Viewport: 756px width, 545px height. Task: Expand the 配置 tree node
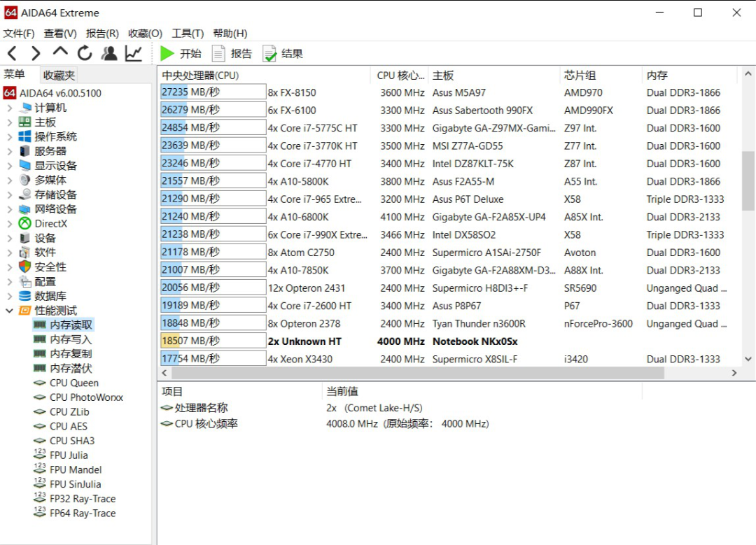(x=10, y=281)
